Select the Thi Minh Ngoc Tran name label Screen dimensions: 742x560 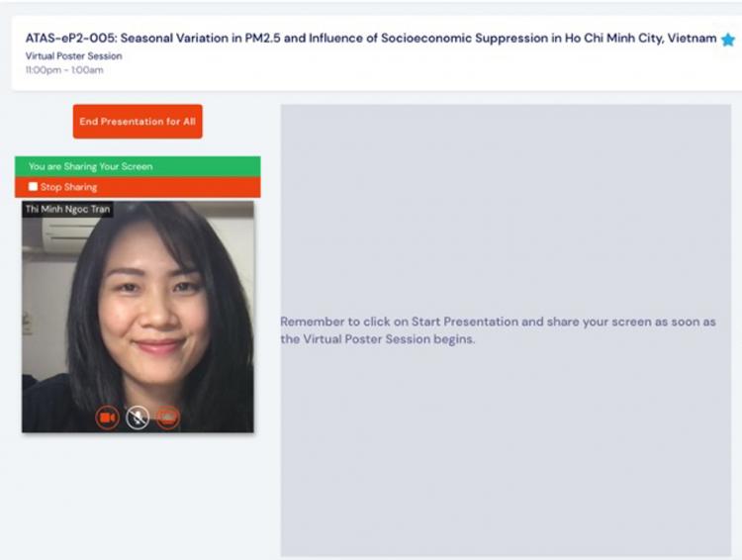pyautogui.click(x=67, y=209)
